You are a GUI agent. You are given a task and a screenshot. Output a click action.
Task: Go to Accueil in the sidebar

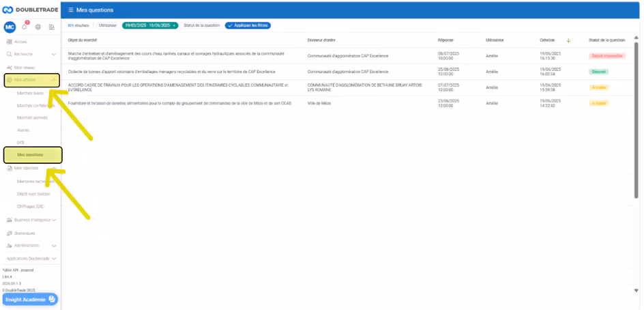click(20, 42)
